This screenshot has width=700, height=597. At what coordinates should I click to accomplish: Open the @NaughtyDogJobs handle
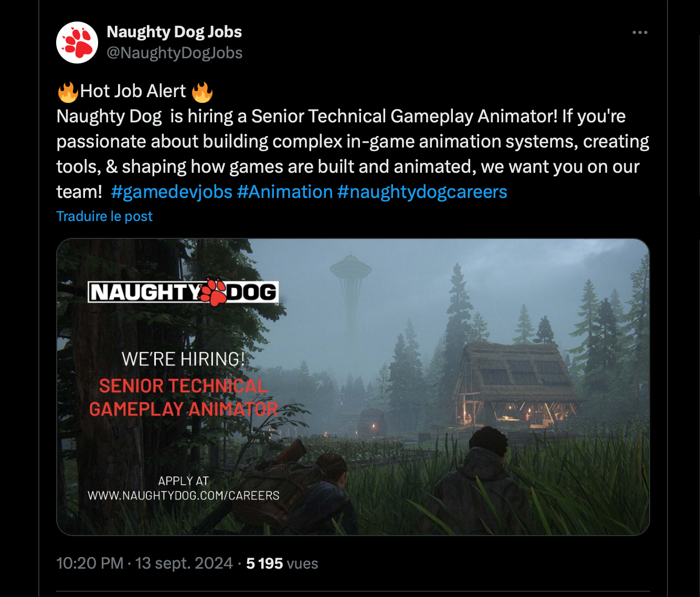(x=175, y=53)
